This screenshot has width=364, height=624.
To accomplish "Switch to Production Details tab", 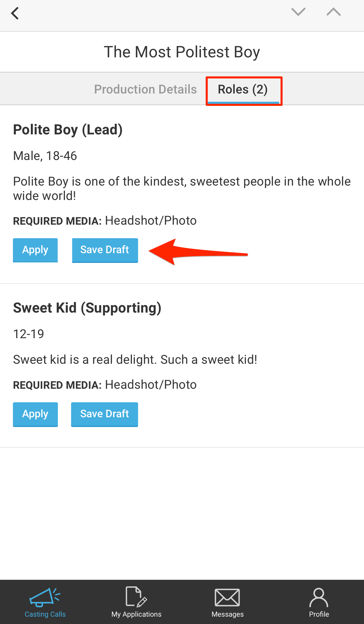I will (x=145, y=89).
